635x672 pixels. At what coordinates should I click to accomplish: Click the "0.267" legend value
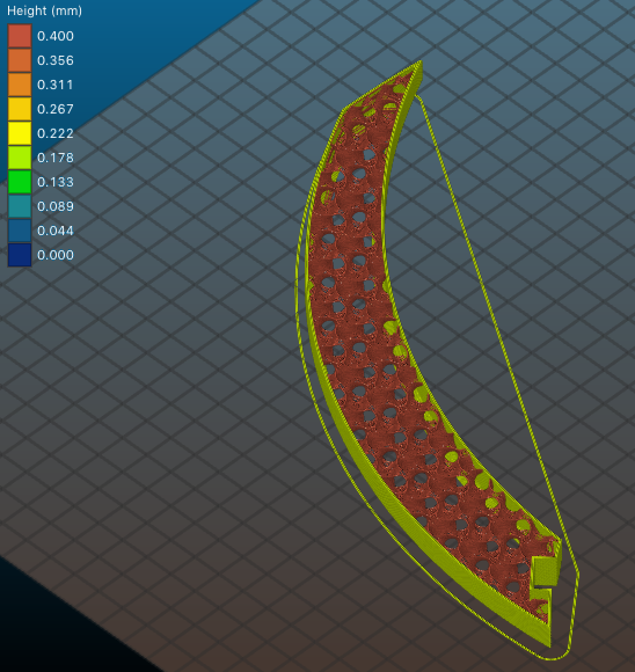click(55, 109)
